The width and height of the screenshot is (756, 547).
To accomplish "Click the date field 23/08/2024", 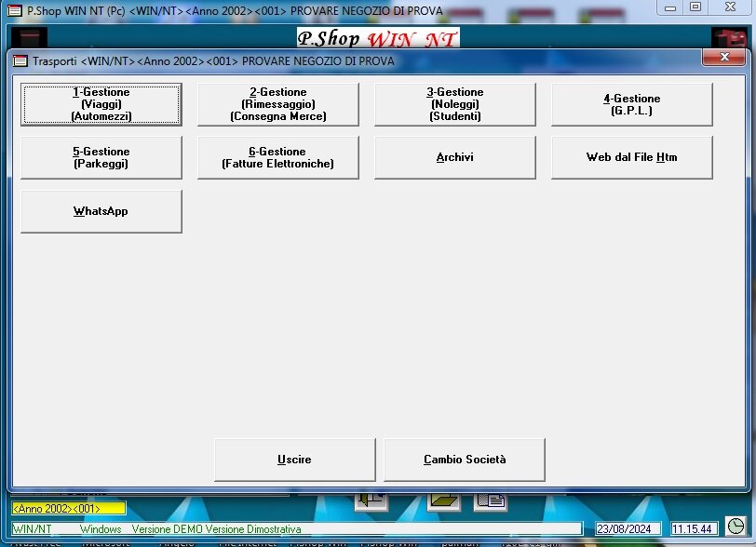I will (x=628, y=529).
